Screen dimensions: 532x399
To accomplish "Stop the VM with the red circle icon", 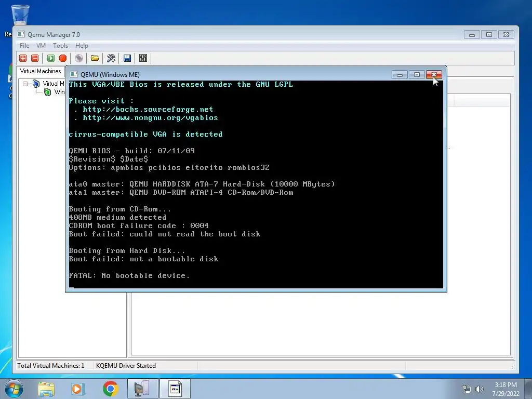I will tap(63, 58).
